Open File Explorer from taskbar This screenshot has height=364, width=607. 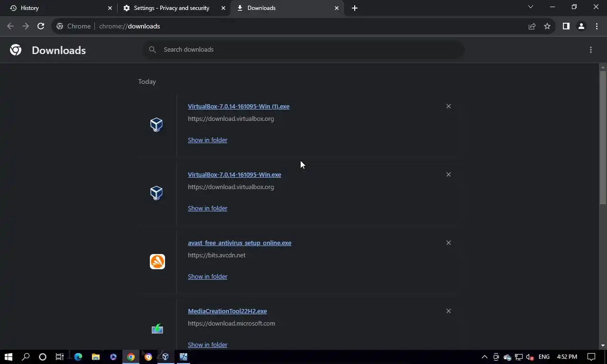coord(96,357)
